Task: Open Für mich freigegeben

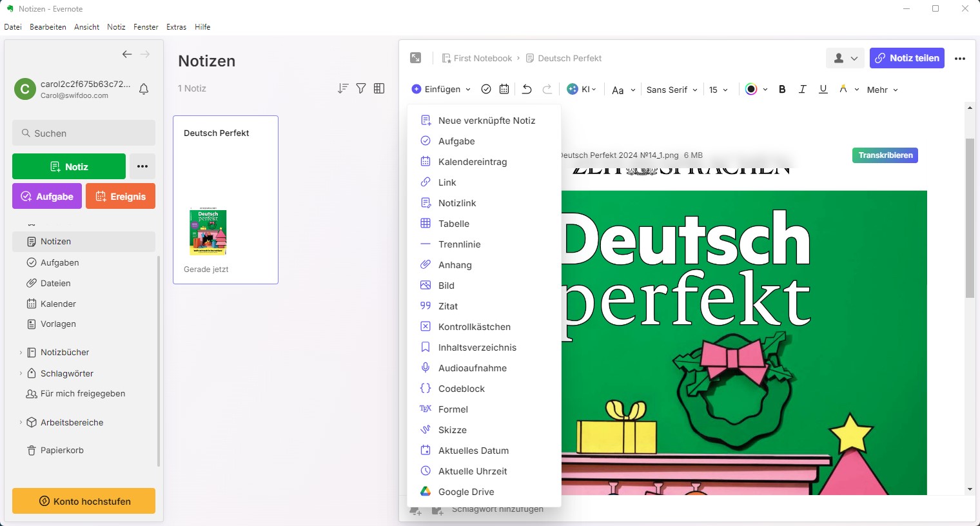Action: [84, 393]
